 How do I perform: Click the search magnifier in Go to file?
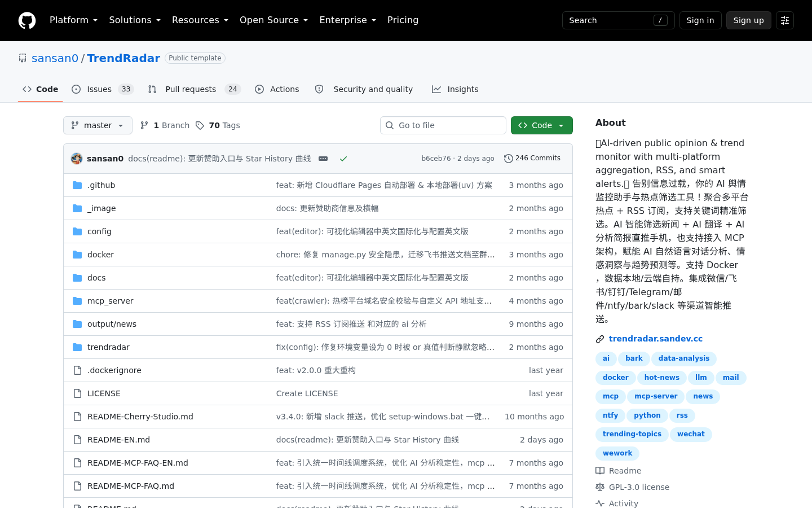[390, 125]
